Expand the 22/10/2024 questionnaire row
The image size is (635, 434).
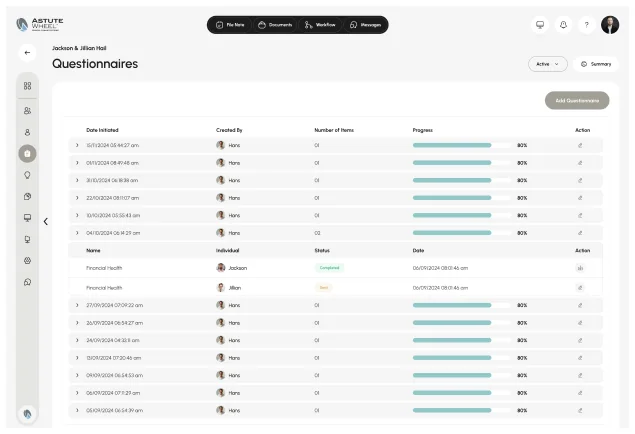click(x=77, y=198)
